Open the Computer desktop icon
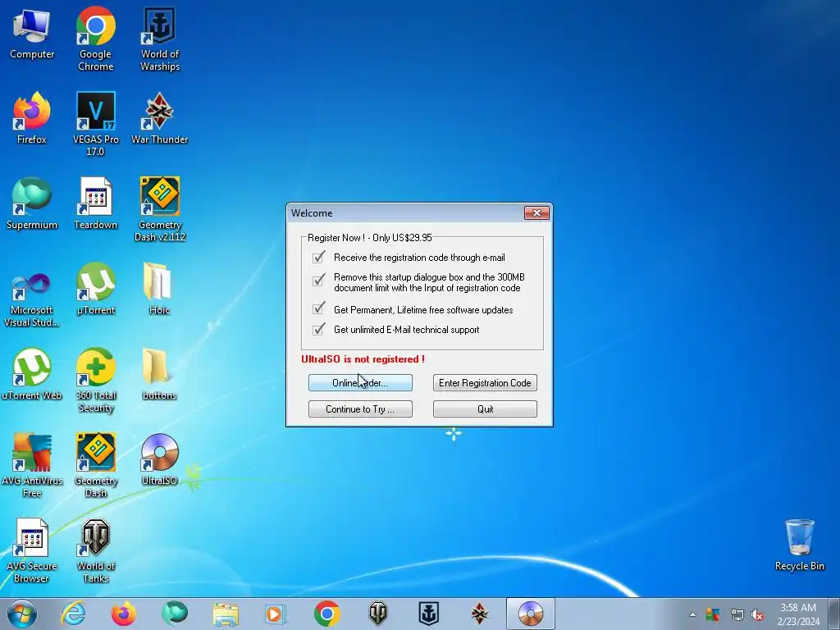 32,34
